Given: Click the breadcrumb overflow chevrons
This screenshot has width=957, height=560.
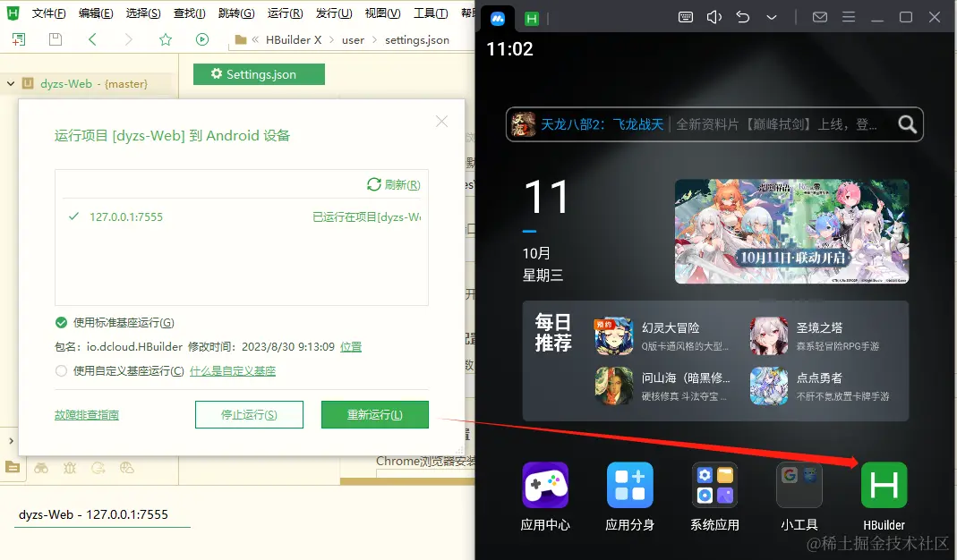Looking at the screenshot, I should pos(255,39).
